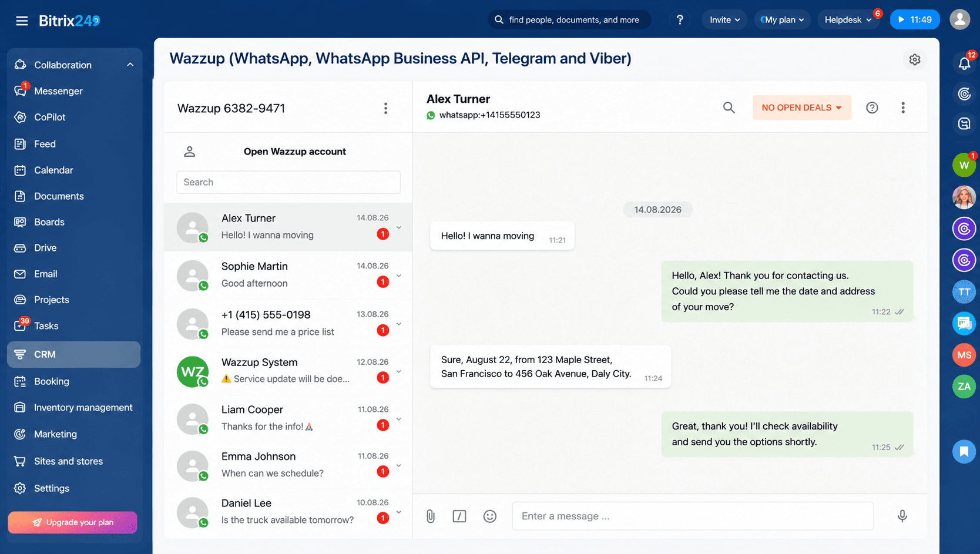Viewport: 980px width, 554px height.
Task: Open the My plan dropdown
Action: 782,19
